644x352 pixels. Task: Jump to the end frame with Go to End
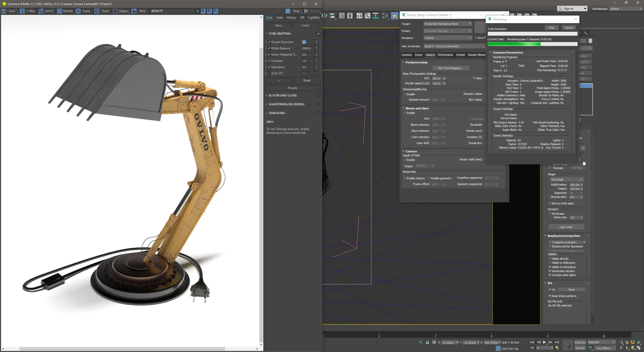(557, 342)
